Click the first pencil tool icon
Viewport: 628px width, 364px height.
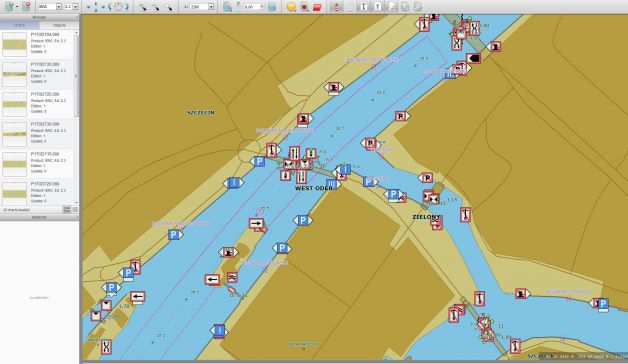(x=143, y=7)
